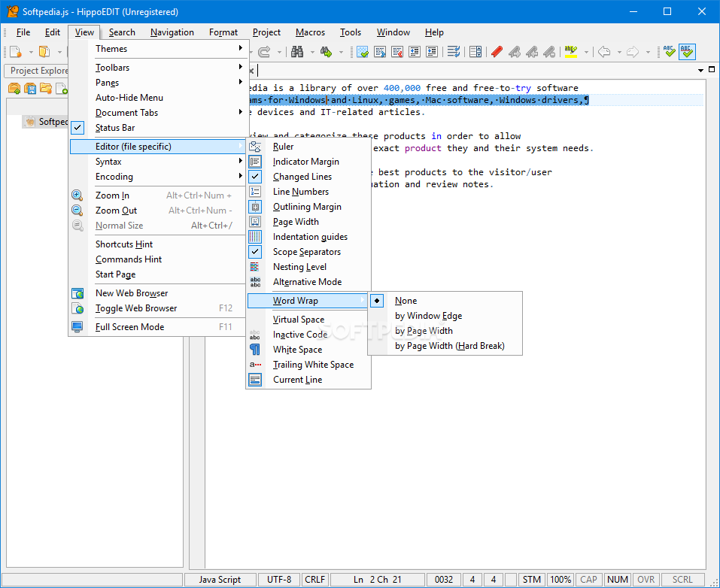Select the None word wrap radio option
720x588 pixels.
tap(445, 301)
